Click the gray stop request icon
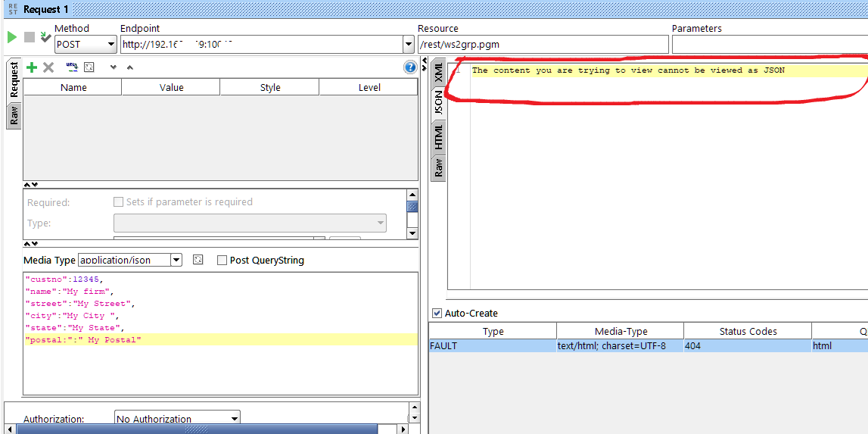 coord(30,37)
